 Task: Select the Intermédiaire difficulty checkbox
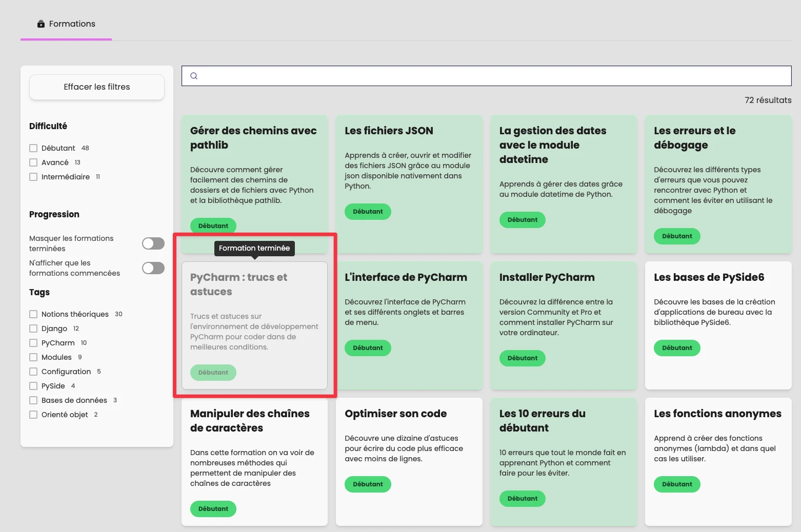coord(33,177)
